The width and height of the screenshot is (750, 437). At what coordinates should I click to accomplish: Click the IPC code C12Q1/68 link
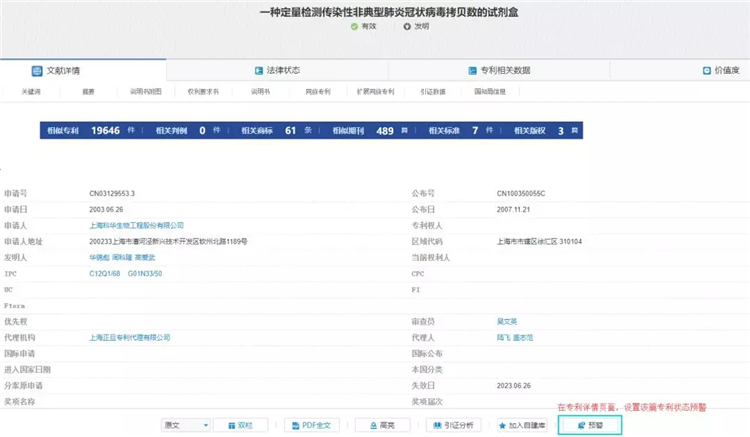(106, 273)
